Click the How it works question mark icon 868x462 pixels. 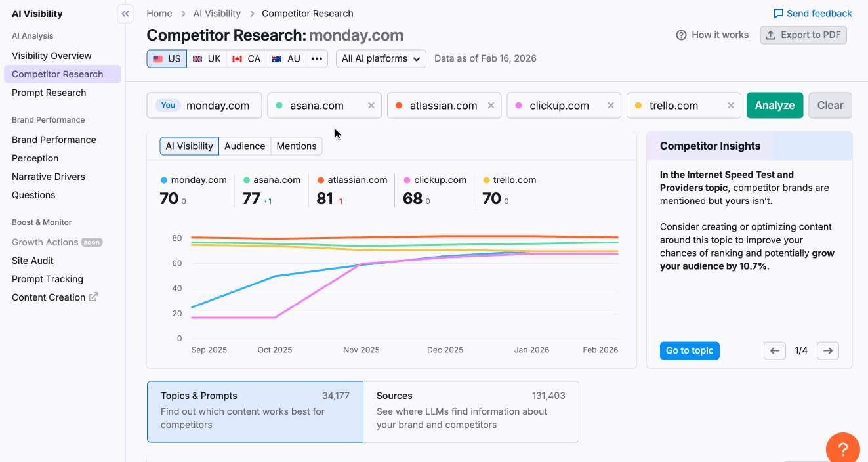coord(680,35)
